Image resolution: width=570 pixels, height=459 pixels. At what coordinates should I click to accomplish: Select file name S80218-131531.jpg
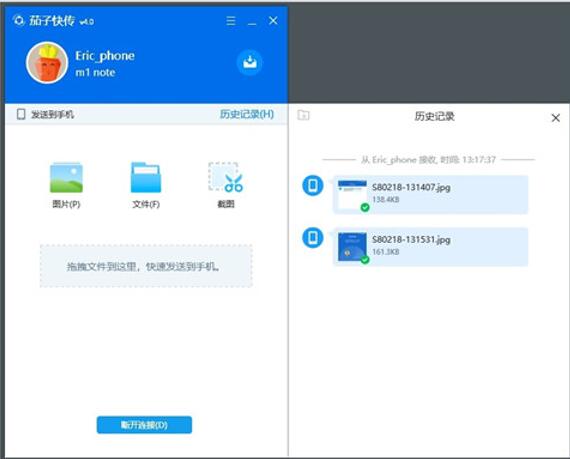point(411,240)
